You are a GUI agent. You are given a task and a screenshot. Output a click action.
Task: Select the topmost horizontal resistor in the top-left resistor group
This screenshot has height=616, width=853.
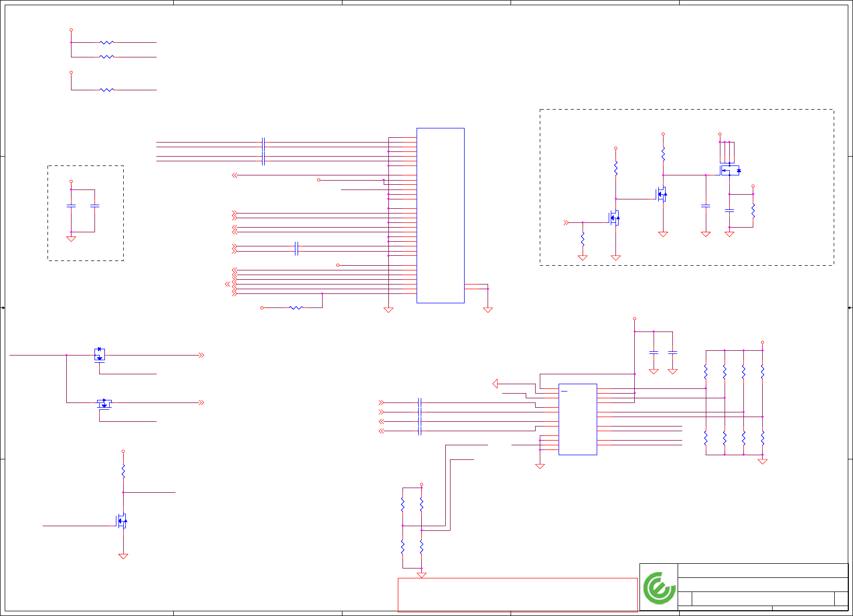click(x=106, y=42)
